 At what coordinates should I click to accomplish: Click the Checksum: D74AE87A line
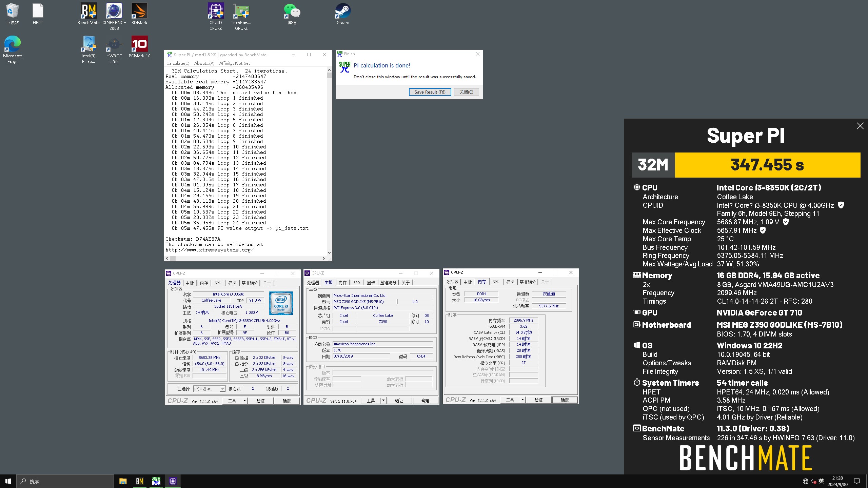[x=193, y=239]
